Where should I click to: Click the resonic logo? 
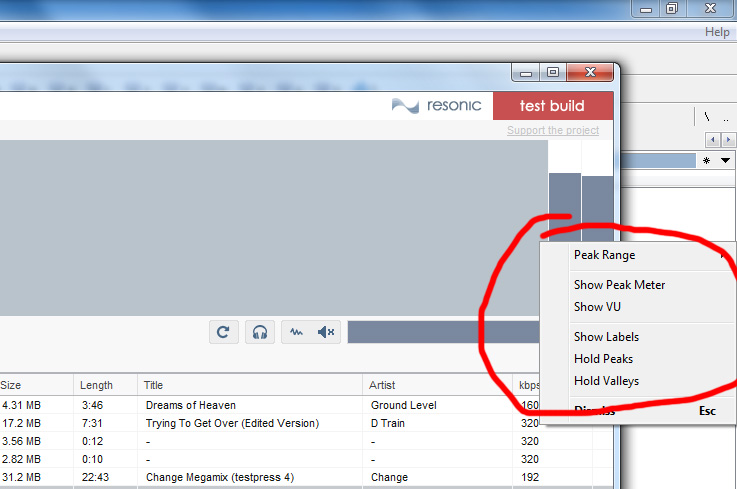click(436, 106)
